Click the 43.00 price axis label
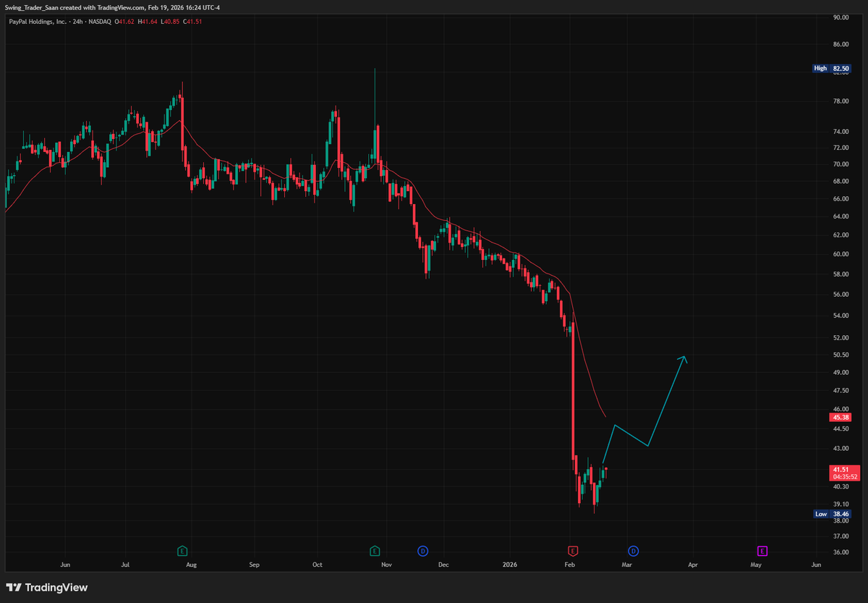868x603 pixels. pos(841,449)
